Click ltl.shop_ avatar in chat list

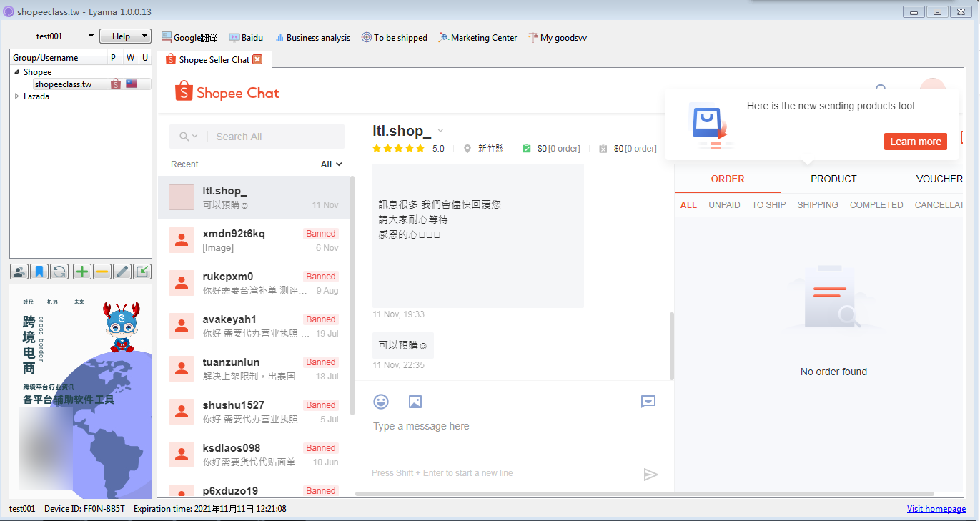182,197
